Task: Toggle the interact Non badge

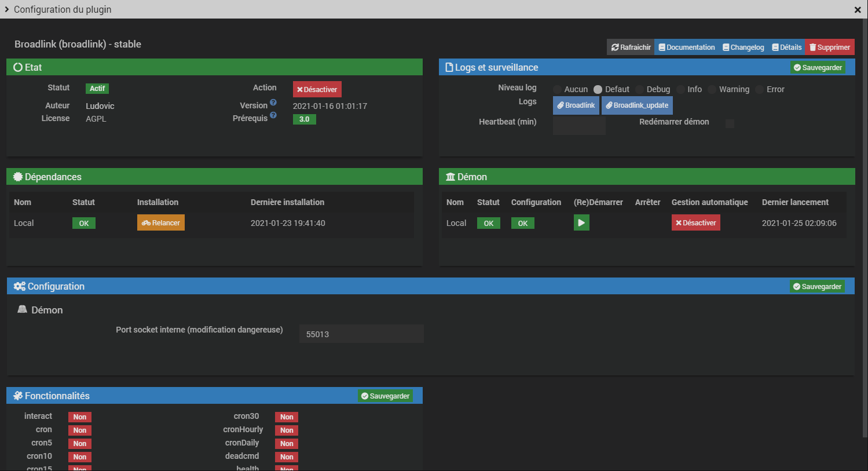Action: tap(80, 417)
